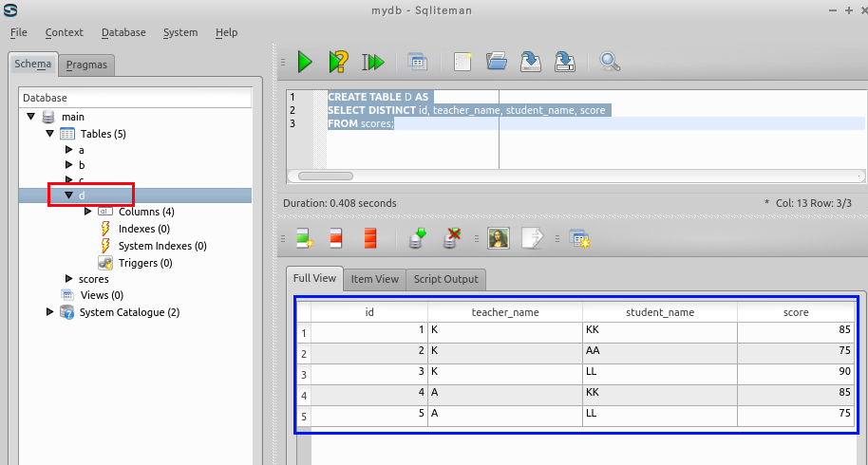Select the Full View tab
Viewport: 868px width, 465px height.
click(314, 278)
